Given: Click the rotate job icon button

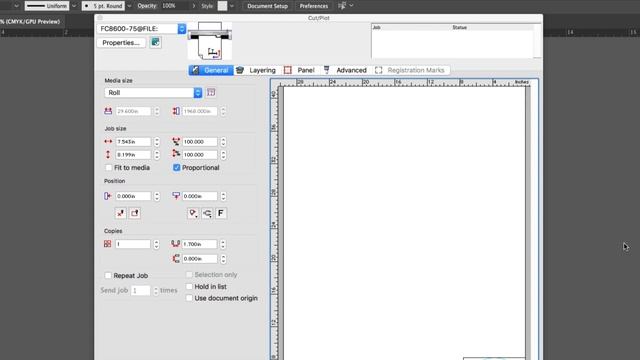Looking at the screenshot, I should click(135, 213).
